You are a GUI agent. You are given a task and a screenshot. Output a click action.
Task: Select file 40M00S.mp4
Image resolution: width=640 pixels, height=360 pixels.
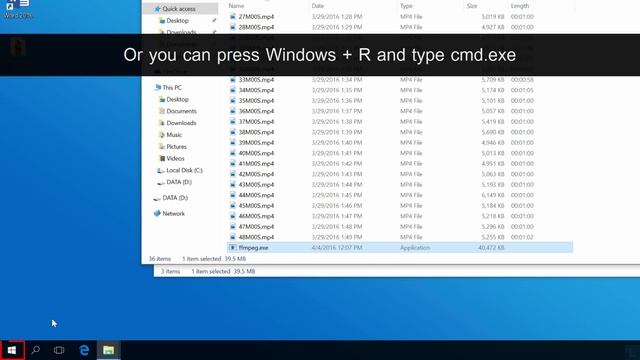point(256,153)
